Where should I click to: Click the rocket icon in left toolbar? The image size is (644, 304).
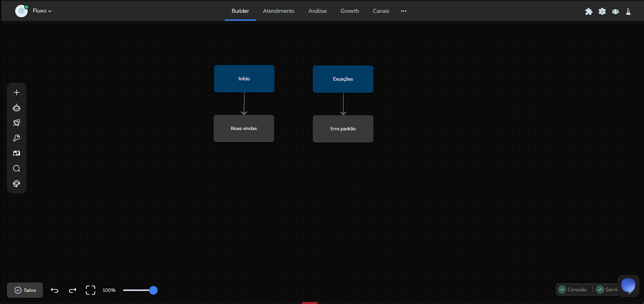17,123
